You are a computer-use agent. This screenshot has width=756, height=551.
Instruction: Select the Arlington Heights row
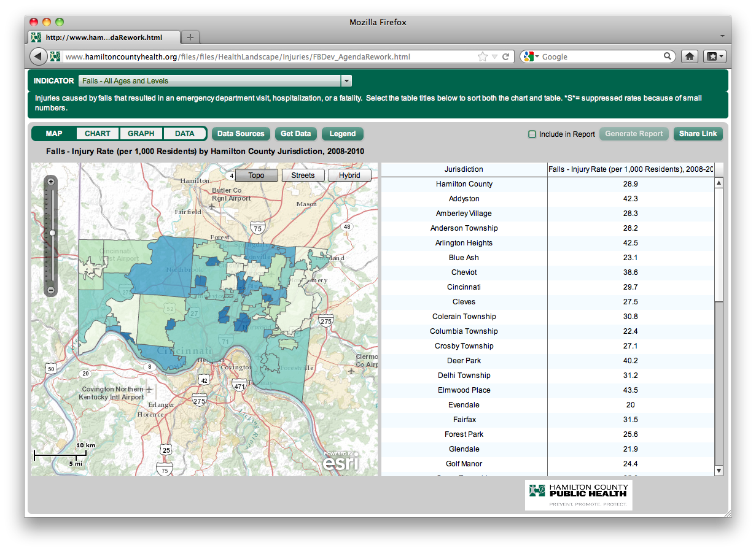(x=548, y=243)
